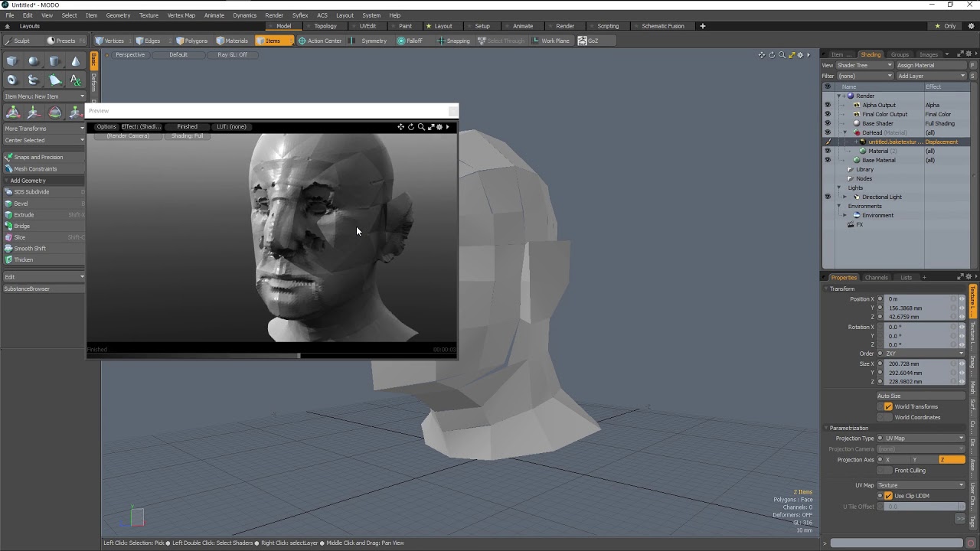
Task: Open the Add Layer dropdown
Action: coord(931,76)
